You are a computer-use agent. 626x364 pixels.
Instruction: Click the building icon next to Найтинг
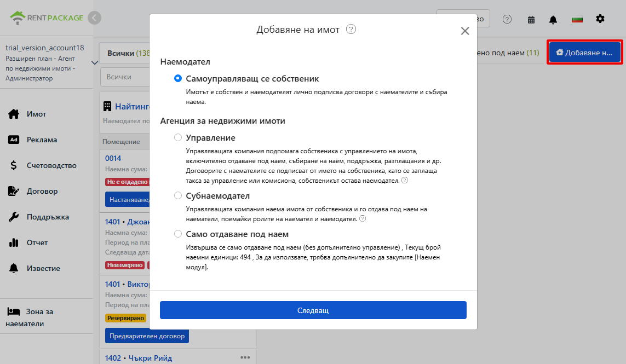click(x=107, y=106)
